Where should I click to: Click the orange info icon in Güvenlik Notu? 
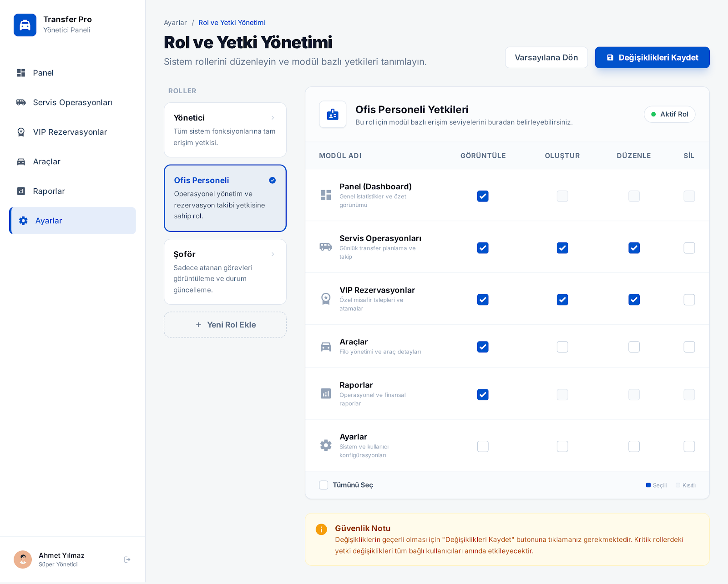tap(321, 529)
